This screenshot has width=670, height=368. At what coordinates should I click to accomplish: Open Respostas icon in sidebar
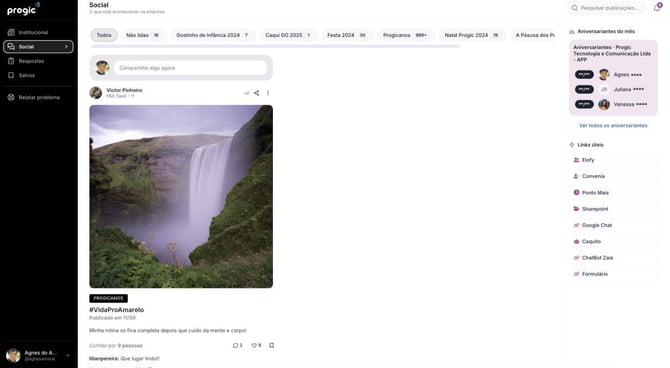click(11, 61)
